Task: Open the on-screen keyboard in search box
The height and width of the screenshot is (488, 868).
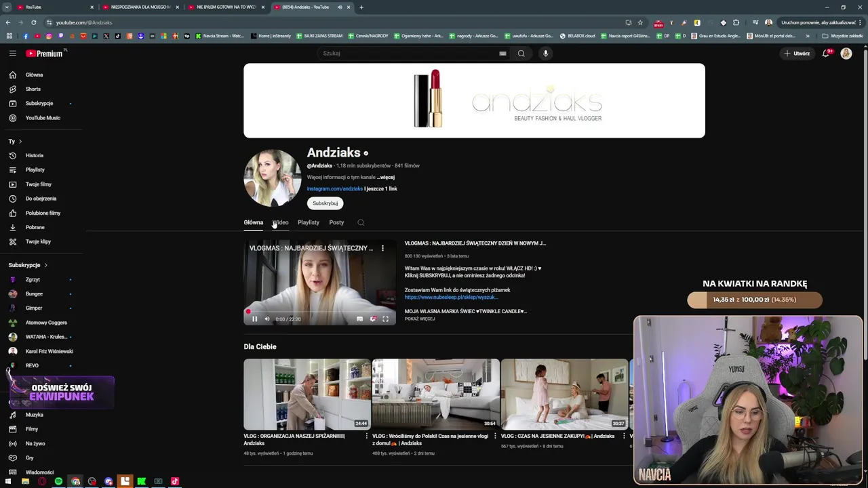Action: click(x=502, y=53)
